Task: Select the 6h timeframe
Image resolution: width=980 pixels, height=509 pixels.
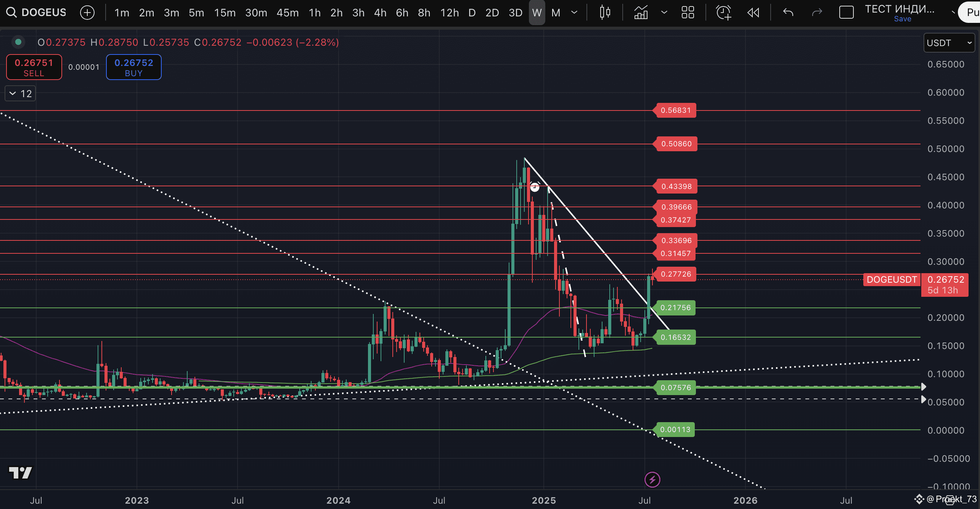Action: point(402,13)
